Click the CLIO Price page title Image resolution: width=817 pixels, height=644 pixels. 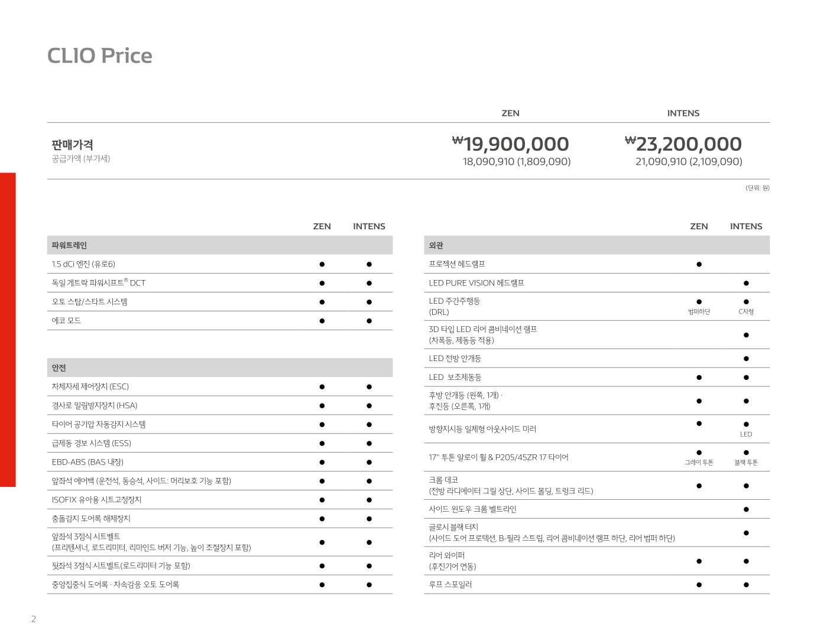click(99, 56)
